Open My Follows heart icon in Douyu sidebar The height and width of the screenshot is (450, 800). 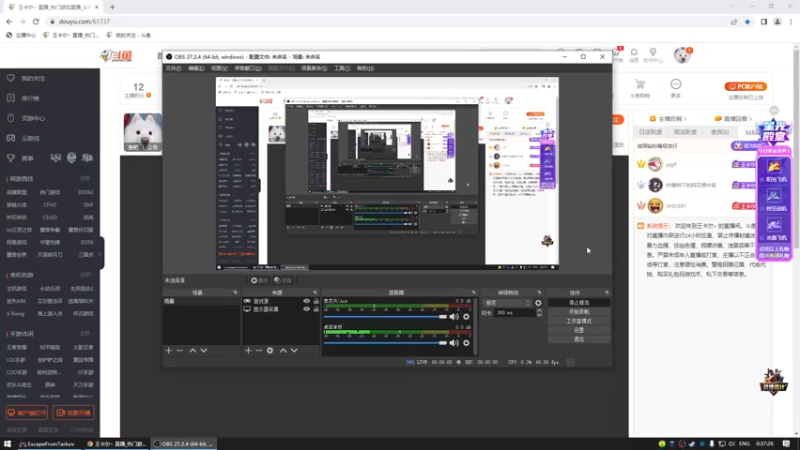11,78
